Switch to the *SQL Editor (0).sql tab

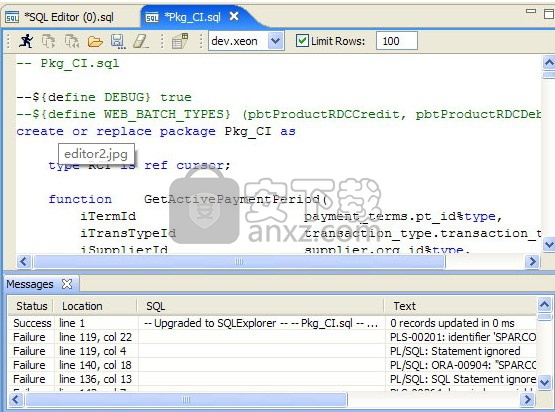pos(69,17)
